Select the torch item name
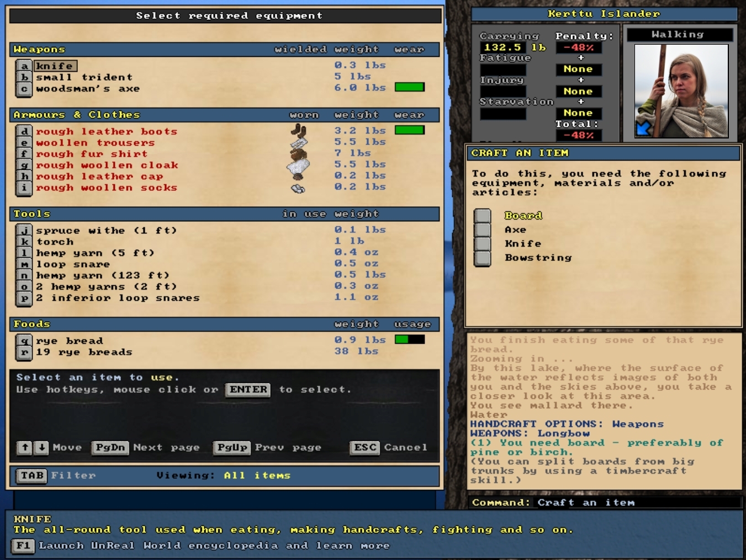This screenshot has height=560, width=746. click(55, 242)
